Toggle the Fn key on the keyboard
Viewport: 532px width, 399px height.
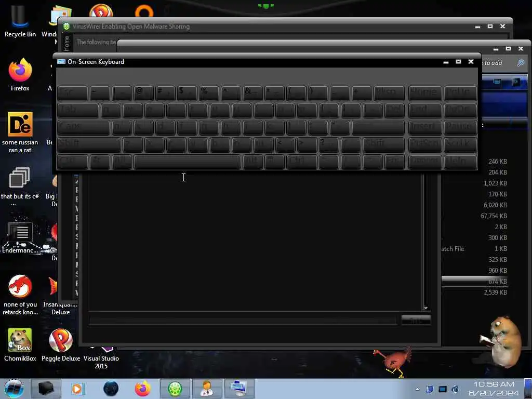pos(395,162)
